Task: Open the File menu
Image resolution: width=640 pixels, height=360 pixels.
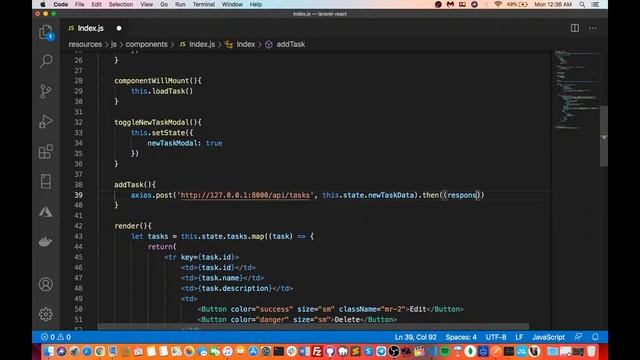Action: point(80,4)
